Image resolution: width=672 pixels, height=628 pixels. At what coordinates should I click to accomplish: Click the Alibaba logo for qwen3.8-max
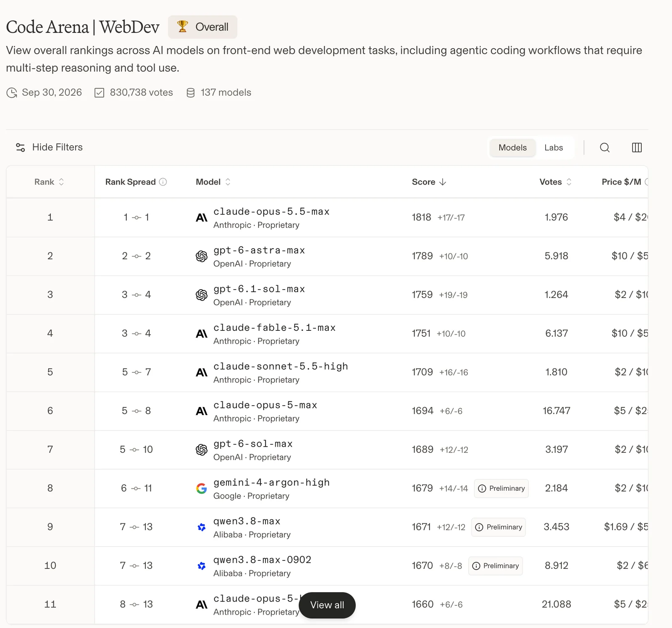point(202,527)
